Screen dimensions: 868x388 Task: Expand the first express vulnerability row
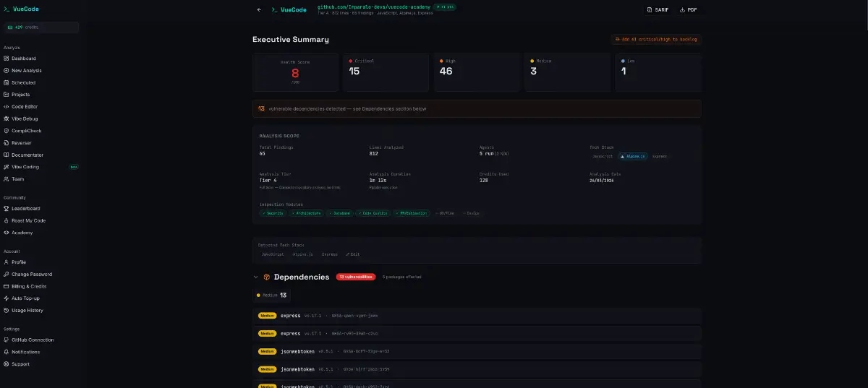coord(477,316)
